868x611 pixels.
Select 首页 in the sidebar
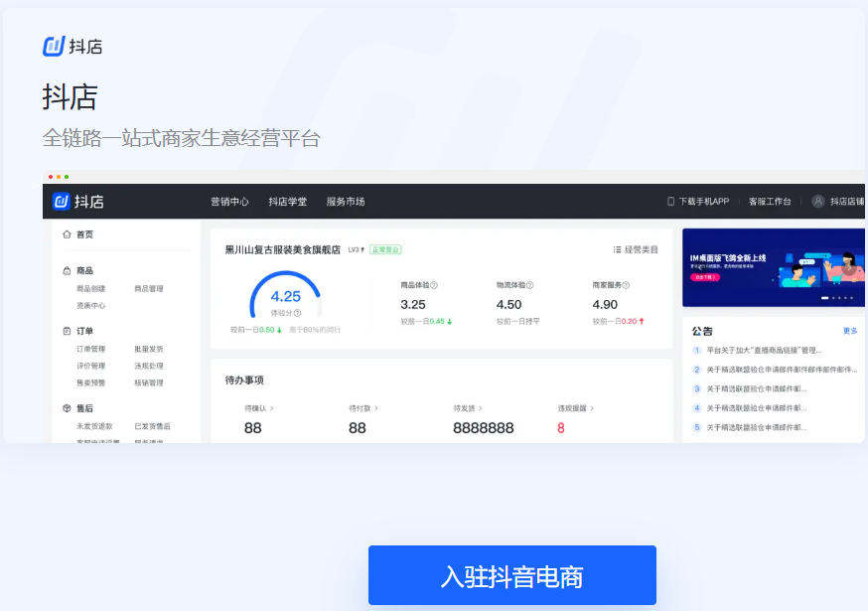[x=84, y=234]
